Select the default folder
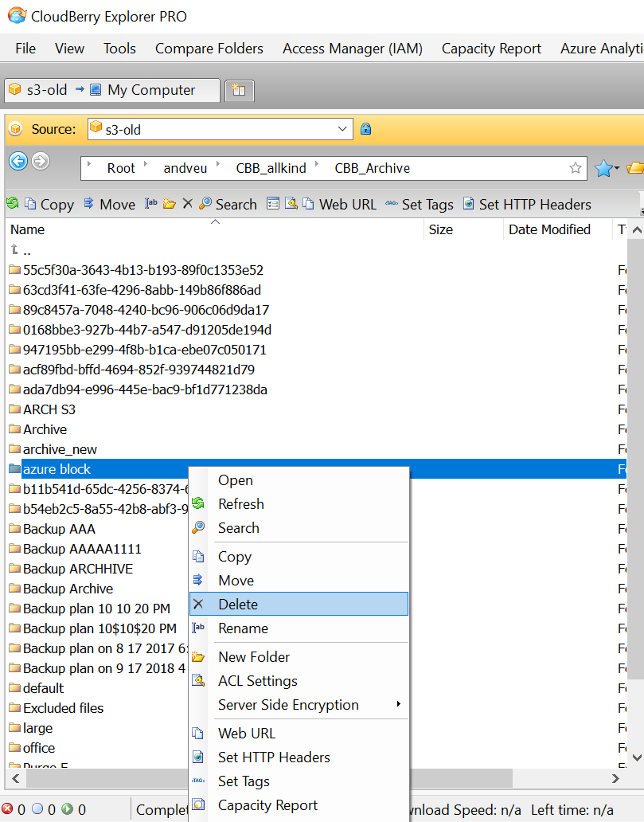Viewport: 644px width, 822px height. (97, 688)
